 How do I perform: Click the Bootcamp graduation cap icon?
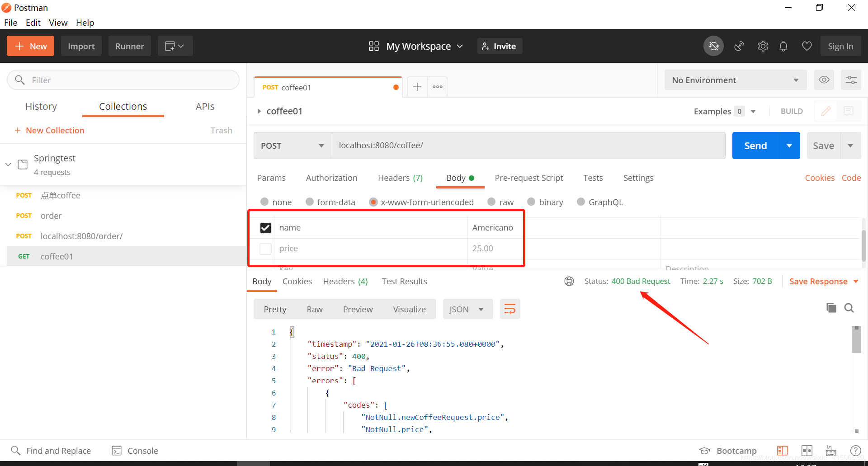704,451
